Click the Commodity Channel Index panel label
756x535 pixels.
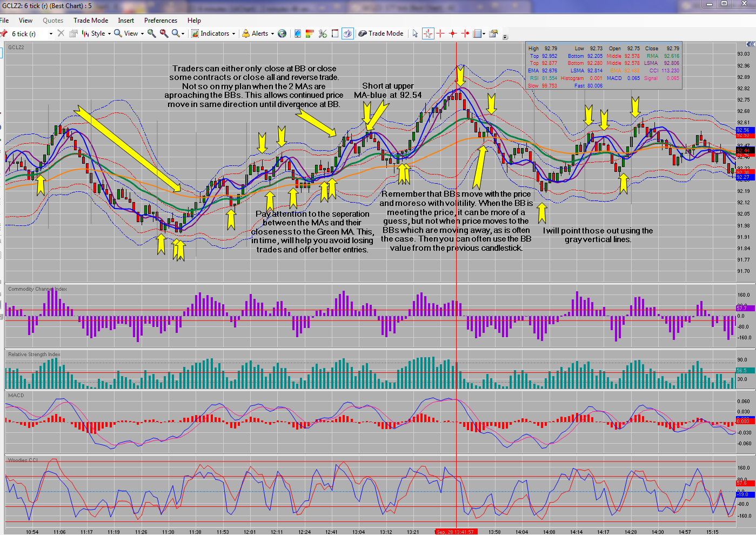(x=37, y=289)
